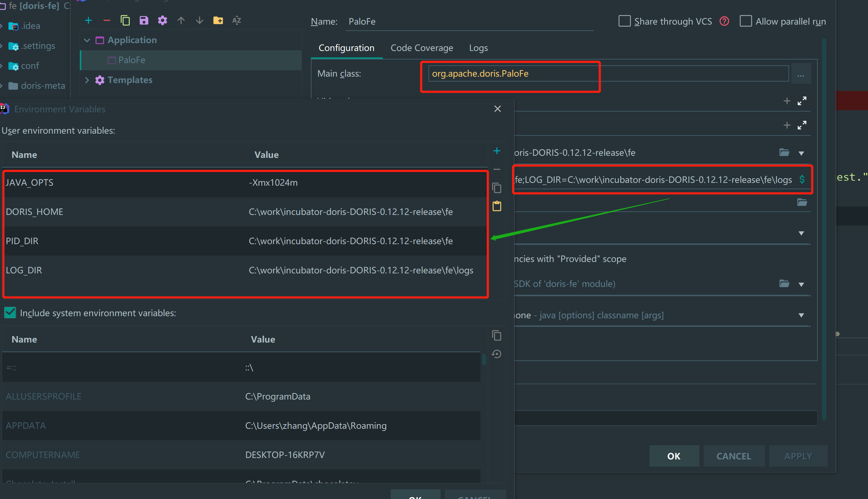Click the undo icon beside system variables
This screenshot has height=499, width=868.
click(x=497, y=354)
